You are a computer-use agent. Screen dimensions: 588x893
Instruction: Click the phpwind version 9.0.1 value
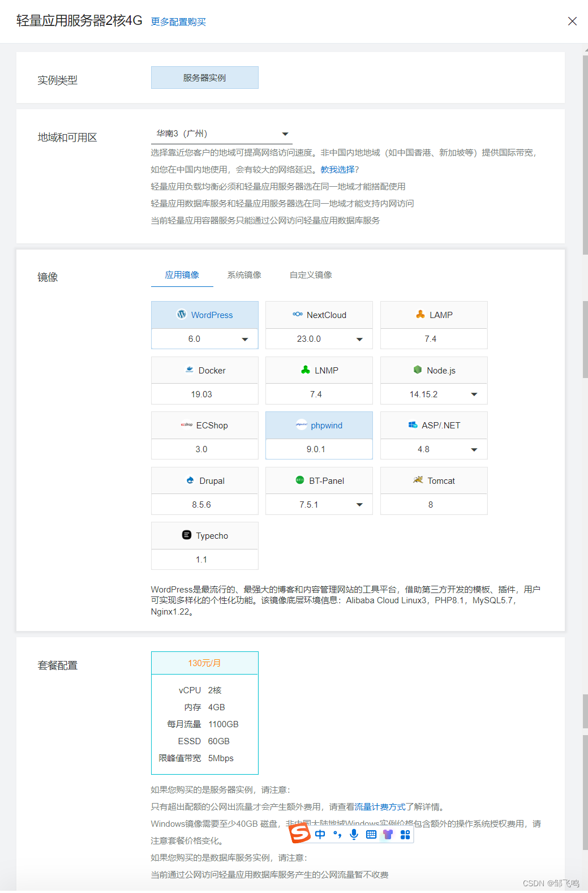[x=316, y=449]
